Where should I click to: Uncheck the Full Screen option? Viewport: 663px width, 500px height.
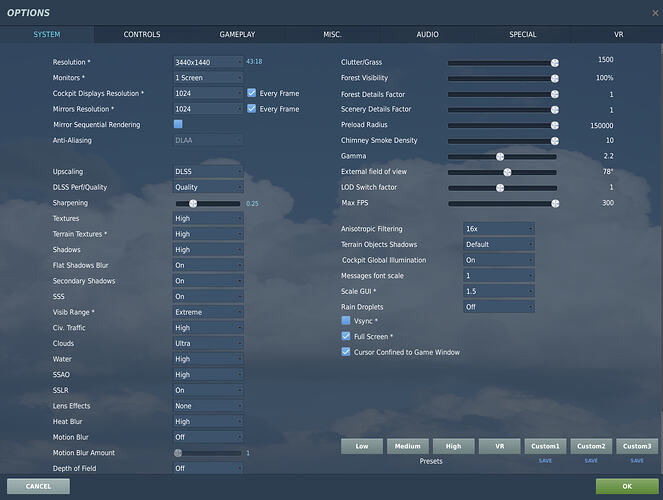[346, 337]
